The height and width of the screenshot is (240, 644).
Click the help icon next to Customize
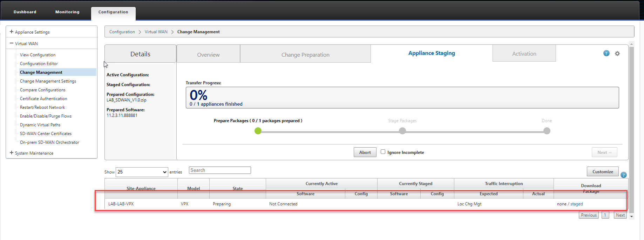(623, 175)
